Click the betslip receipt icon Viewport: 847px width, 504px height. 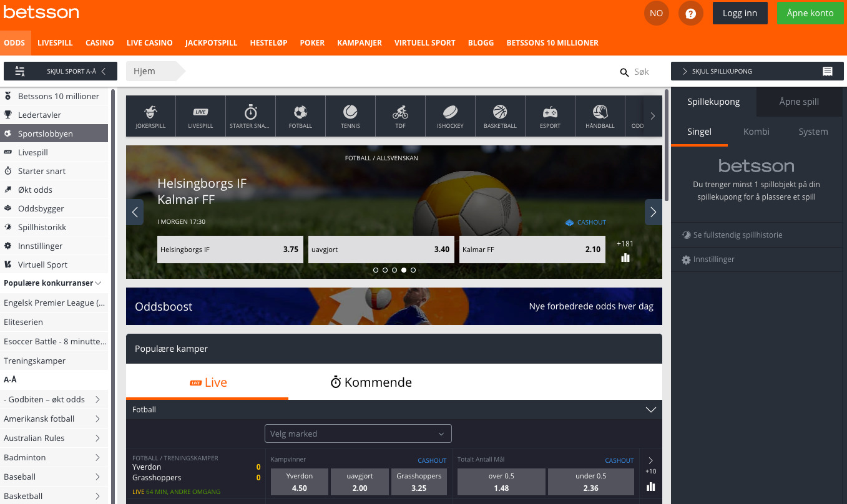(828, 71)
